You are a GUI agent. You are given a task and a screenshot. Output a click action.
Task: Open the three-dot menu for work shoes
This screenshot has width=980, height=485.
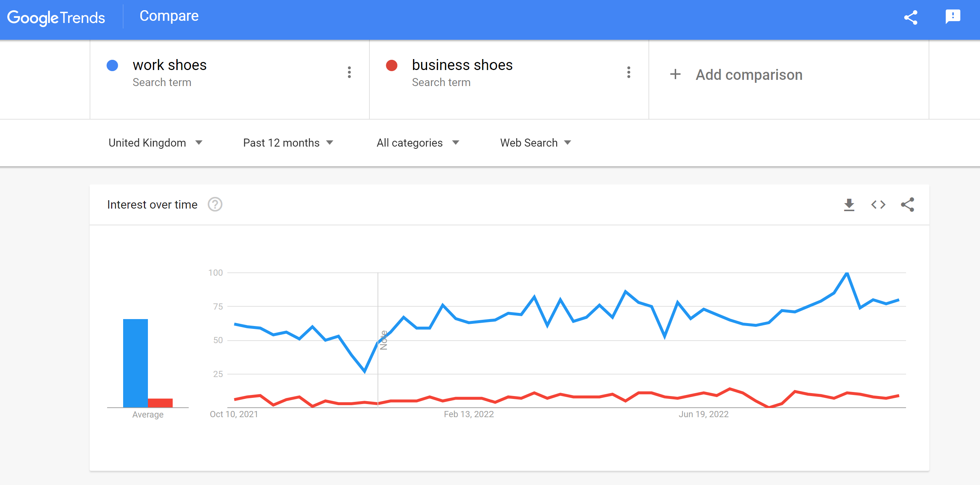pyautogui.click(x=349, y=72)
